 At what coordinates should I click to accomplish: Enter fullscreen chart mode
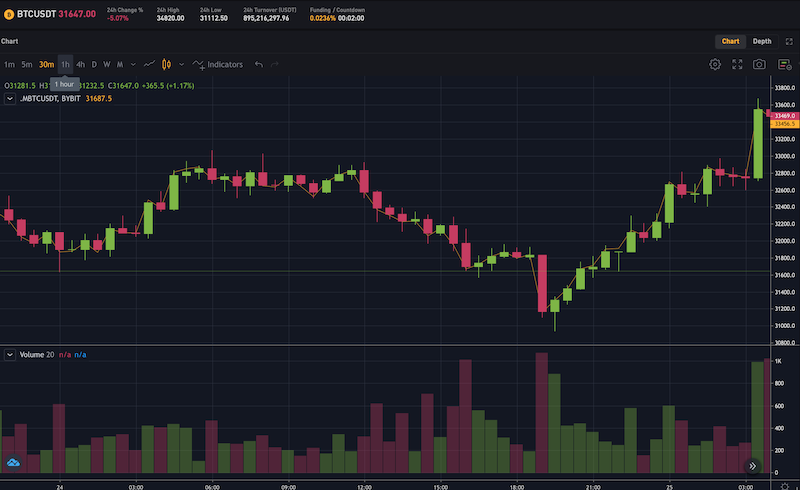pyautogui.click(x=738, y=64)
